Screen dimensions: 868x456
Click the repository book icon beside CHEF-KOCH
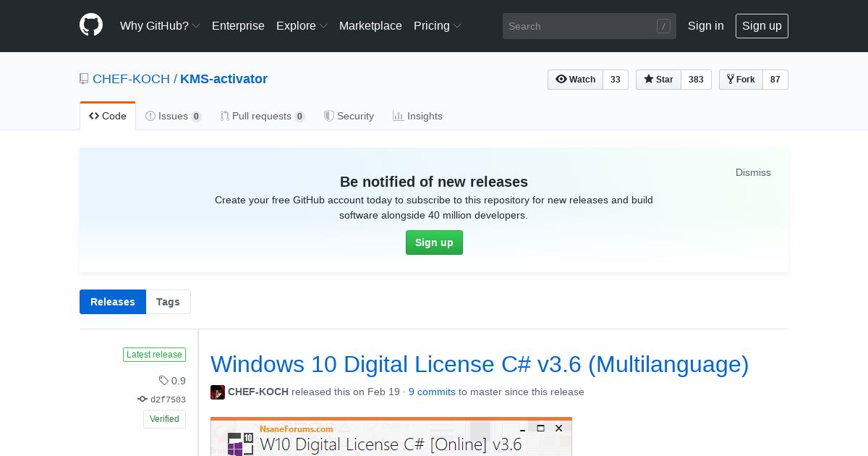(84, 79)
